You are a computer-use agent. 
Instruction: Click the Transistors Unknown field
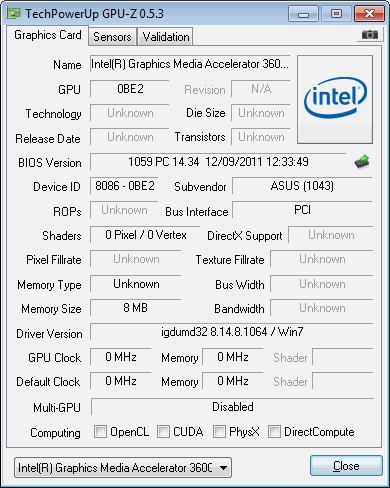[261, 137]
